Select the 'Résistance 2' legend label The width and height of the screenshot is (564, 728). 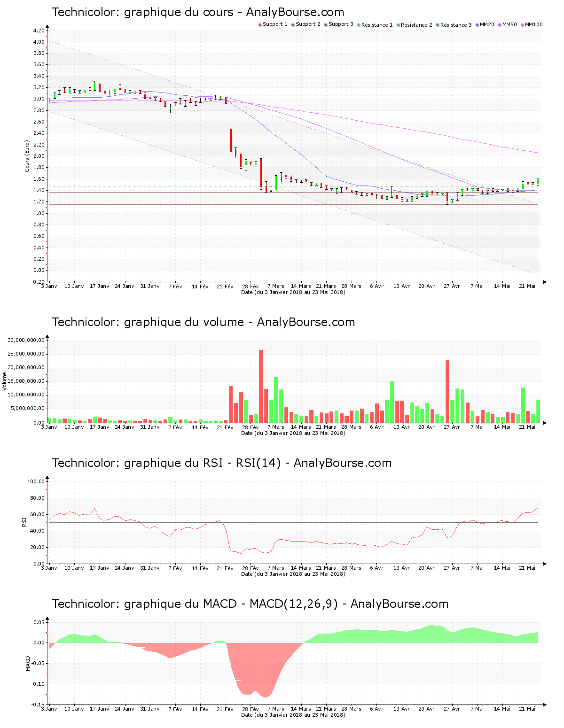pyautogui.click(x=416, y=25)
